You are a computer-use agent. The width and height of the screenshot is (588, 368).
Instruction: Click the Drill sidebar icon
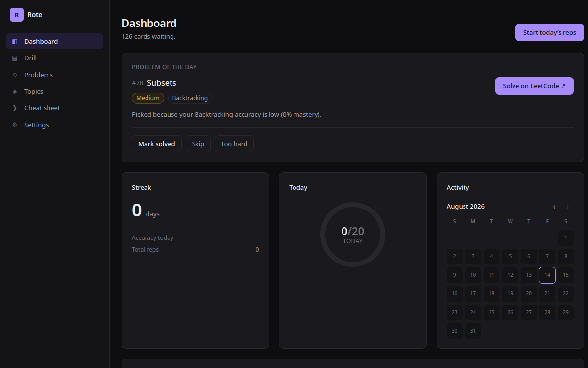click(x=15, y=58)
